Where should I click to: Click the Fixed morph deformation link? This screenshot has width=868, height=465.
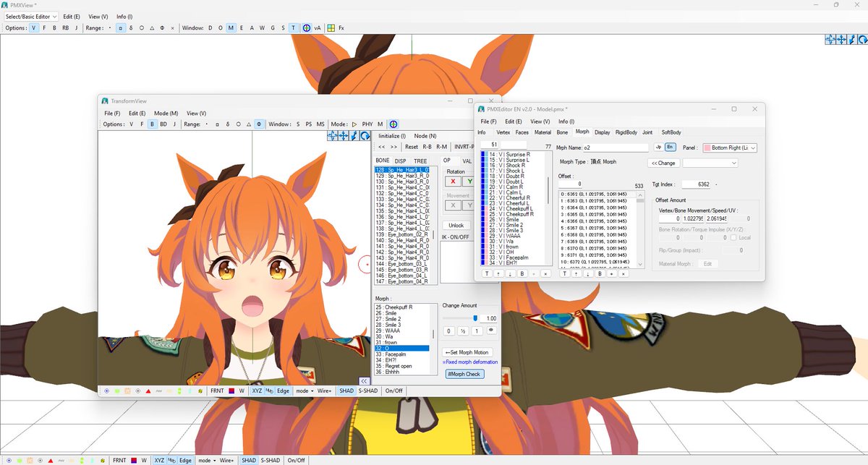tap(470, 362)
